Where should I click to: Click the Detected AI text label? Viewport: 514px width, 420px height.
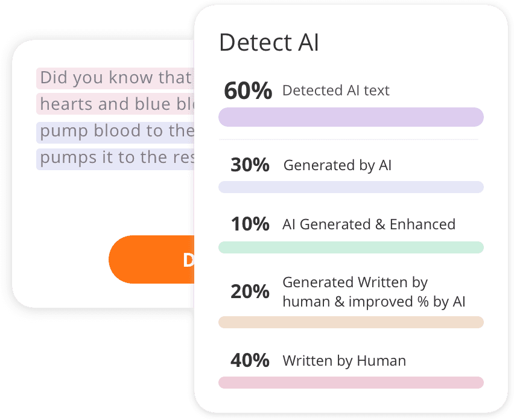pyautogui.click(x=336, y=91)
